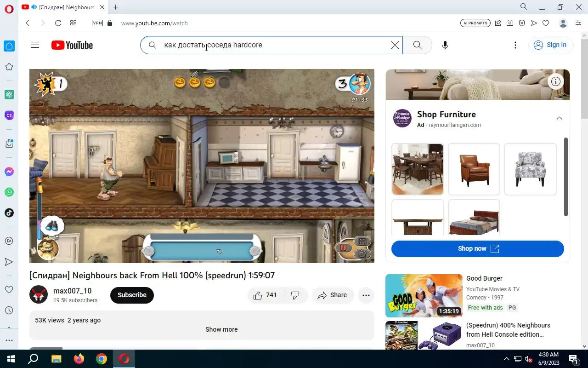Clear the YouTube search query
588x368 pixels.
pyautogui.click(x=395, y=45)
